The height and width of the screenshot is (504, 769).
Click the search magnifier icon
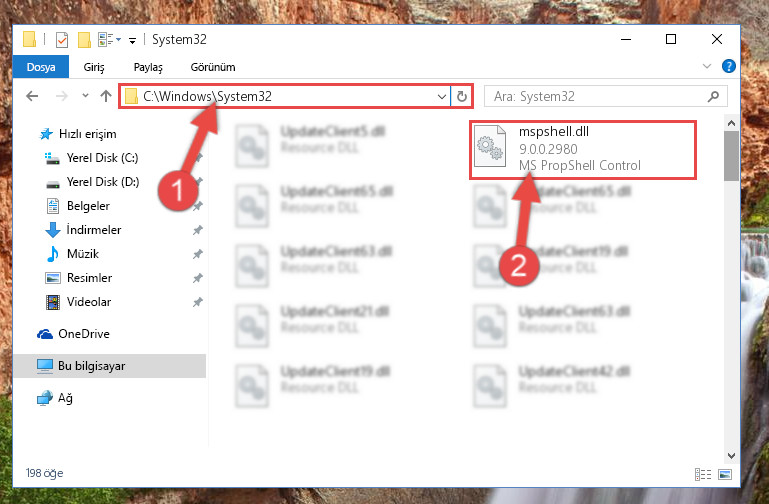(714, 96)
